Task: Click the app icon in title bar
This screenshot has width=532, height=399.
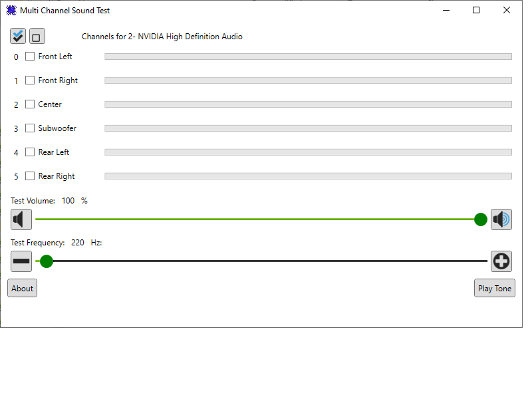Action: tap(11, 10)
